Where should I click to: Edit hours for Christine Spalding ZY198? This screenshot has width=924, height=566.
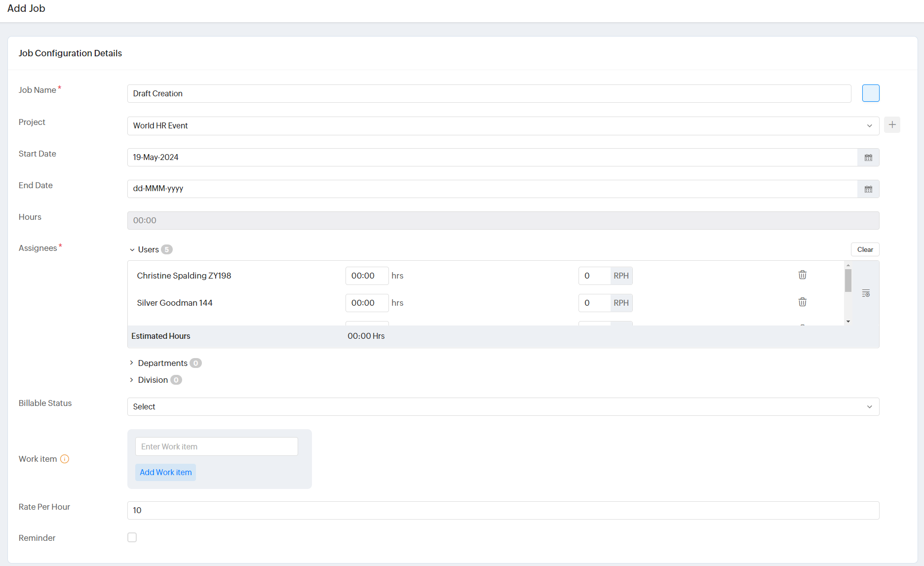point(367,276)
